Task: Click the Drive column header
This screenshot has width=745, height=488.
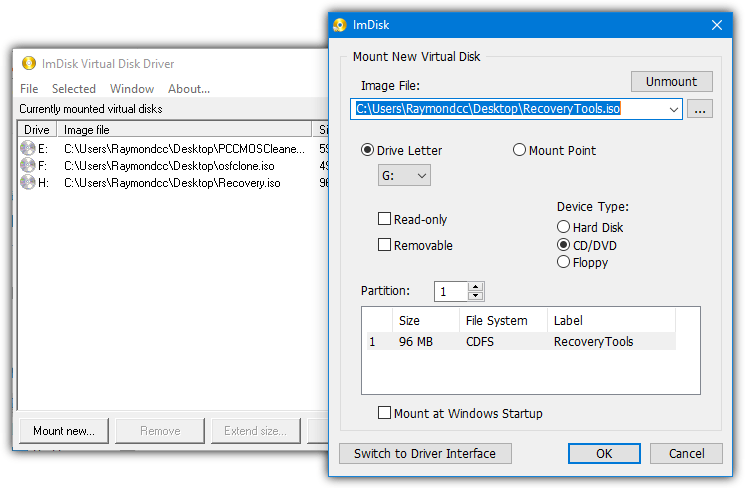Action: (38, 130)
